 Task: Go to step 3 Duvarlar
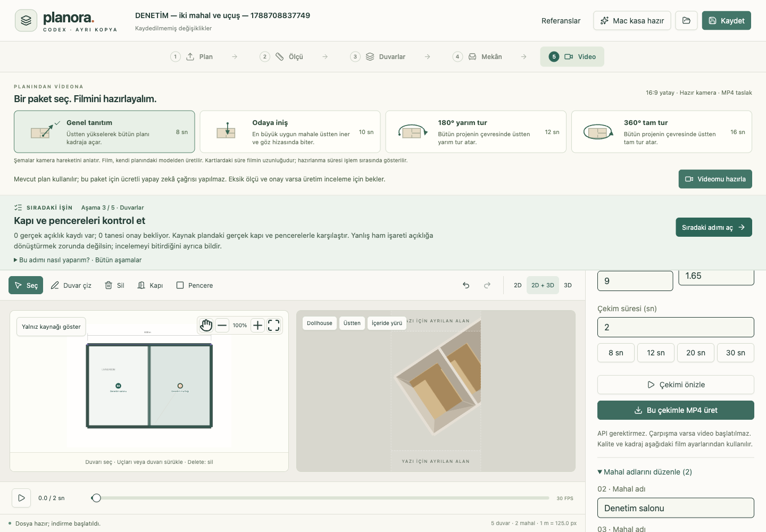378,56
